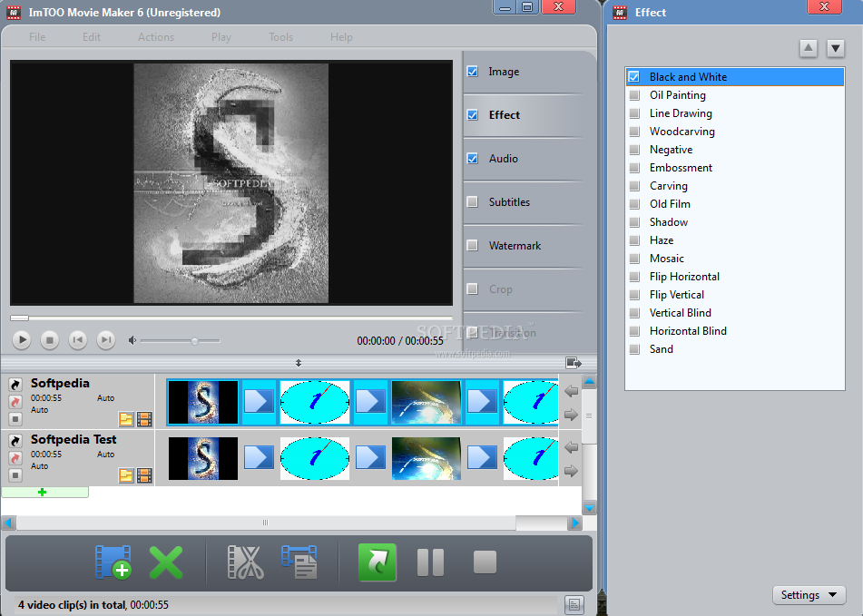Click the panel resize splitter arrow
Viewport: 863px width, 616px height.
299,363
